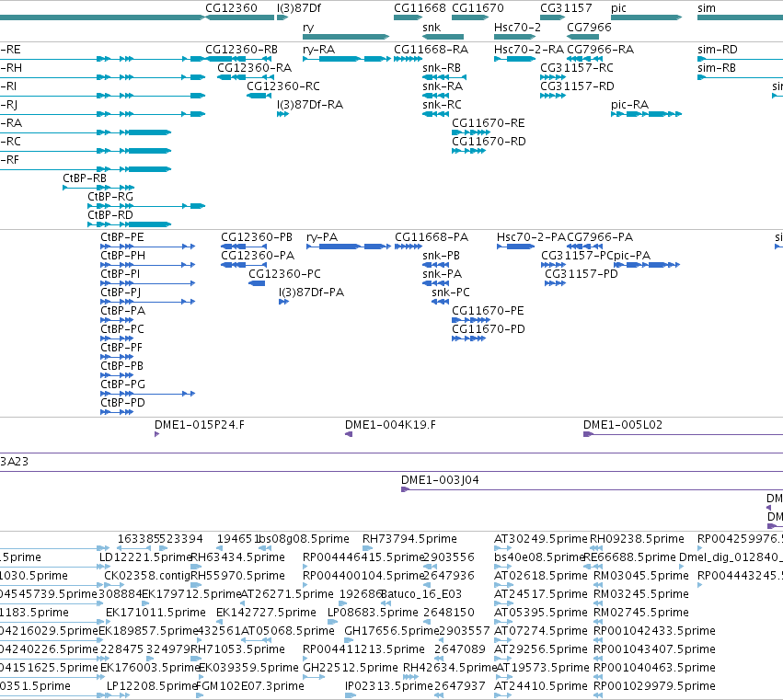Open transcript CtBP-RB
This screenshot has height=700, width=783.
click(x=85, y=178)
